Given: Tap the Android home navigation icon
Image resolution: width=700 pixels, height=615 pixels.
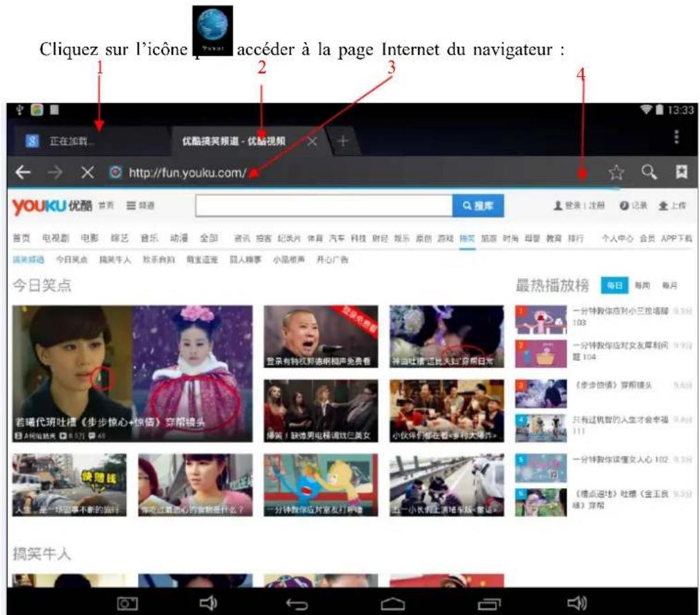Looking at the screenshot, I should pos(393,604).
